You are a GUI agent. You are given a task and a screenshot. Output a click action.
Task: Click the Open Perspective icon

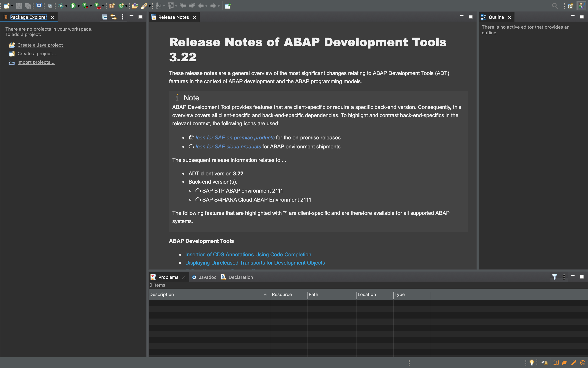click(x=570, y=6)
